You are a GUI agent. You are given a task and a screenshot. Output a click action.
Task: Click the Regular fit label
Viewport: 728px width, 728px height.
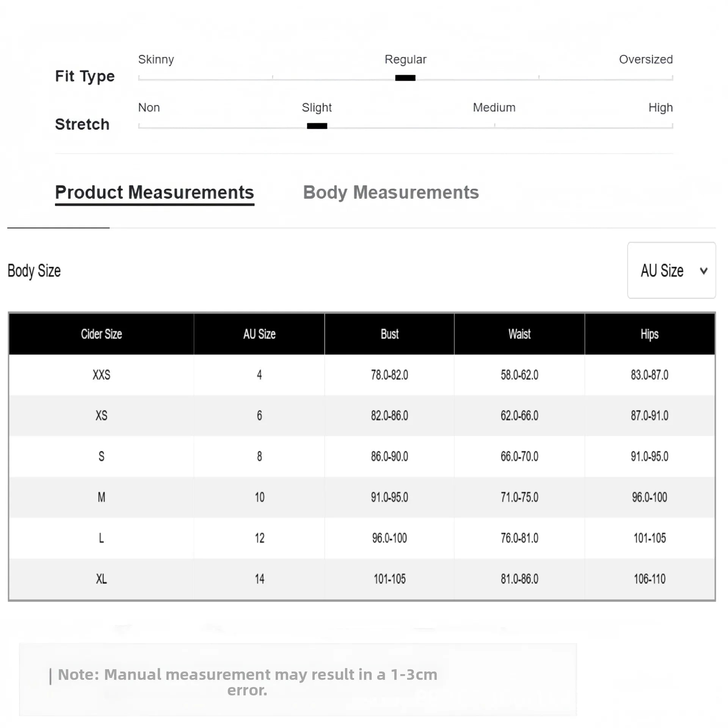pyautogui.click(x=405, y=60)
